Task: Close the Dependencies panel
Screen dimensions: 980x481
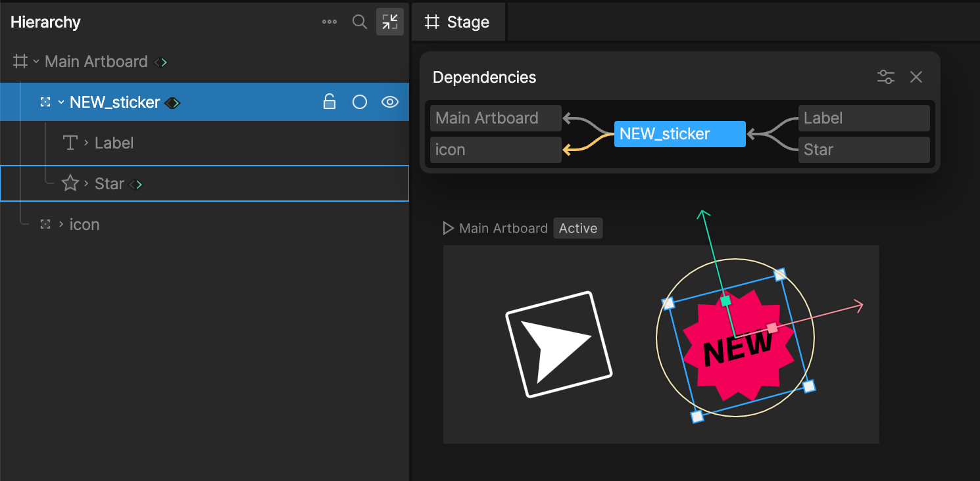Action: pyautogui.click(x=916, y=77)
